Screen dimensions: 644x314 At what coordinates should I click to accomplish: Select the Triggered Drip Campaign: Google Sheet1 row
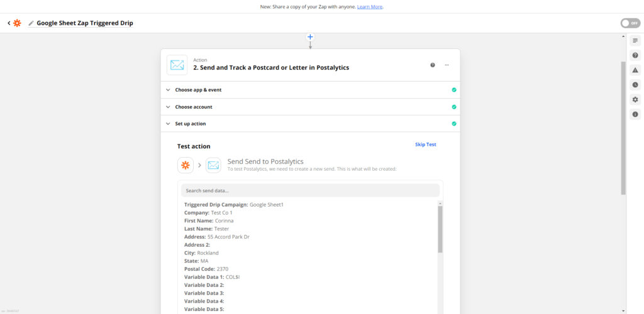(x=234, y=205)
